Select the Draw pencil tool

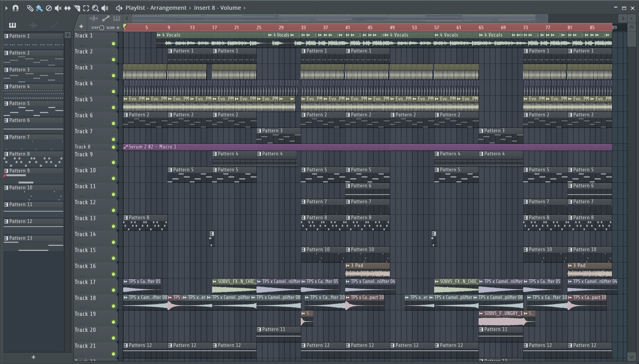click(x=30, y=8)
